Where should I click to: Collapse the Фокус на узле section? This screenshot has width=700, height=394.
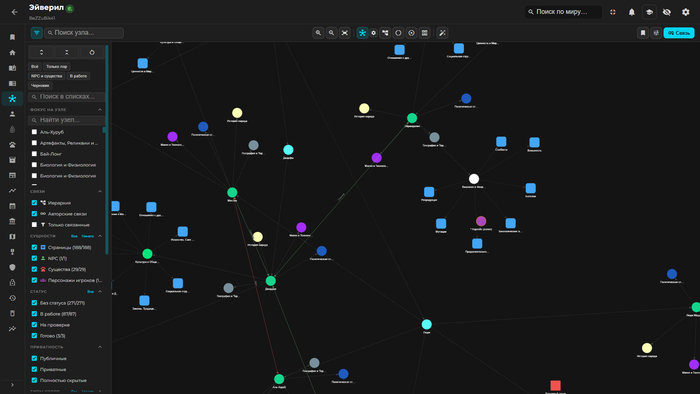(100, 110)
